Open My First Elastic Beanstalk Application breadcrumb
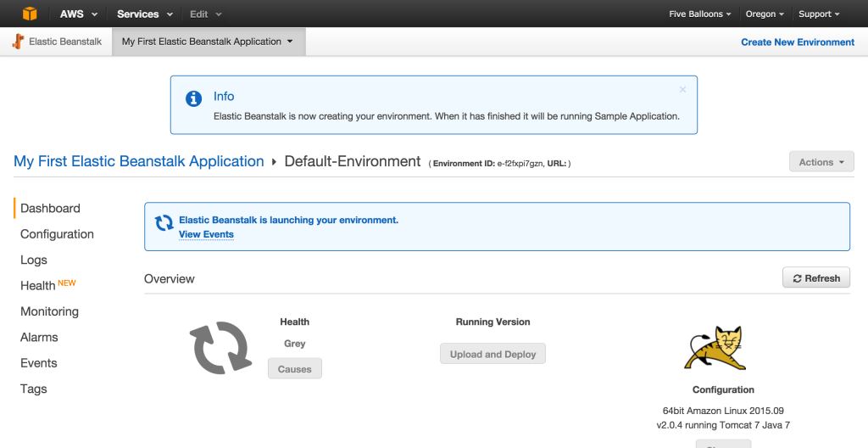This screenshot has height=448, width=868. [139, 161]
